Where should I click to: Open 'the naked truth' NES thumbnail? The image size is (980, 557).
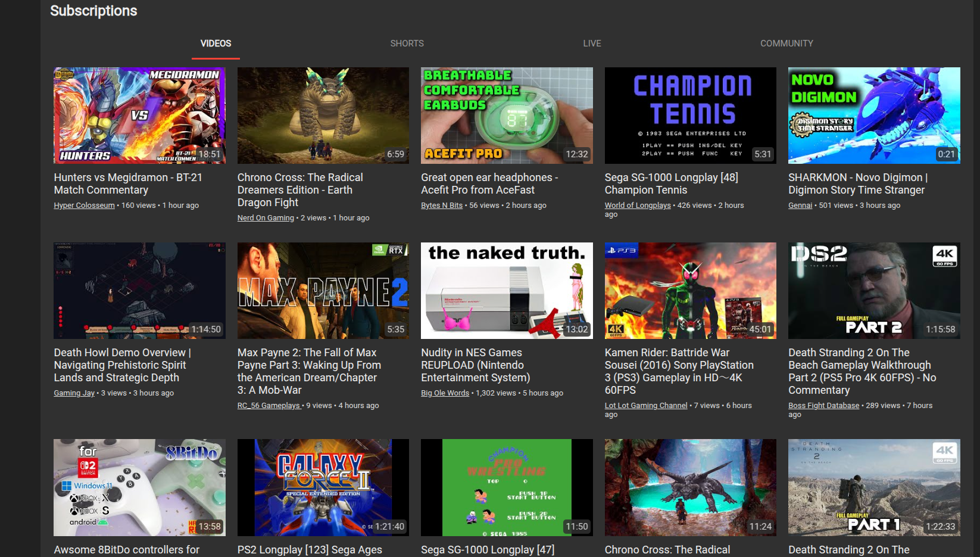pyautogui.click(x=507, y=291)
